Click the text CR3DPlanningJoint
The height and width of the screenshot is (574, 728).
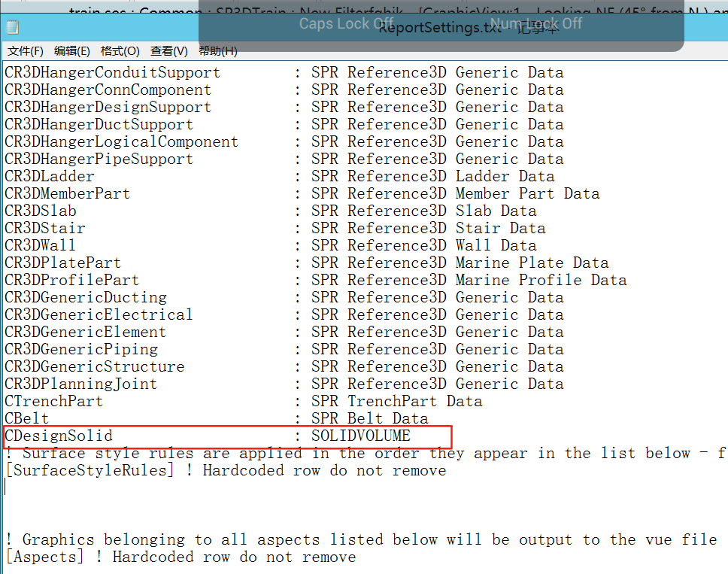tap(80, 384)
